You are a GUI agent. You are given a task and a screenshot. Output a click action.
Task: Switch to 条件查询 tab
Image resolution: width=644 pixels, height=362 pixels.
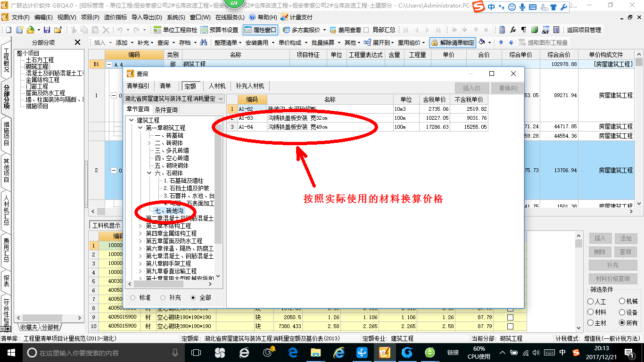pyautogui.click(x=166, y=110)
